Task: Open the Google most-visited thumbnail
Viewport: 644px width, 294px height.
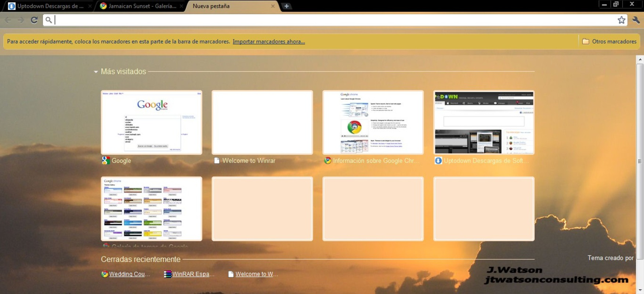Action: 152,122
